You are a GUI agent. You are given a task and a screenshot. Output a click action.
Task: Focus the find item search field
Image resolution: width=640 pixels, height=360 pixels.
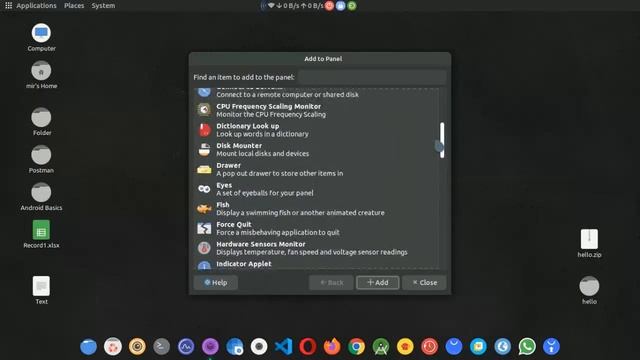click(372, 77)
